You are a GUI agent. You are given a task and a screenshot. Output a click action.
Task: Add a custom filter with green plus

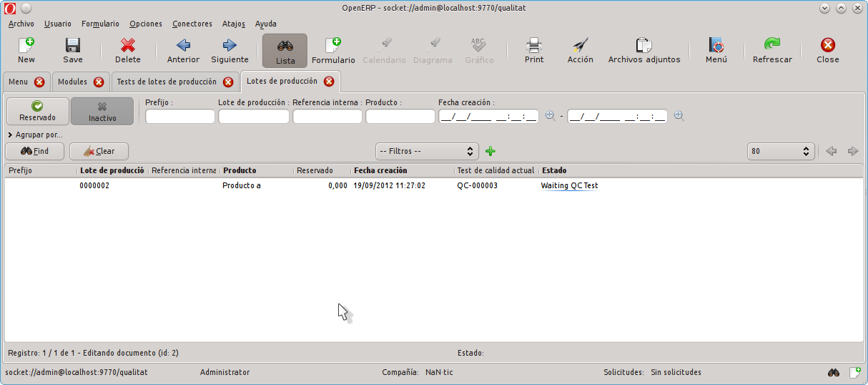click(x=490, y=151)
